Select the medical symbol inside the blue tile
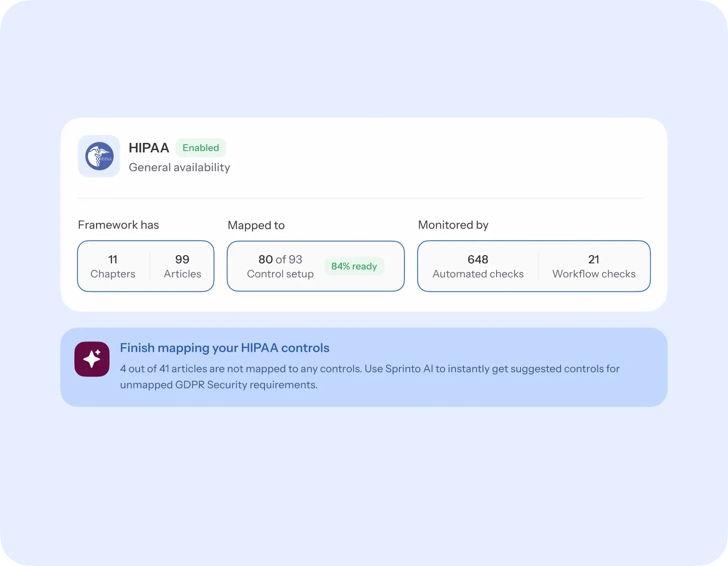This screenshot has width=728, height=566. pyautogui.click(x=99, y=156)
